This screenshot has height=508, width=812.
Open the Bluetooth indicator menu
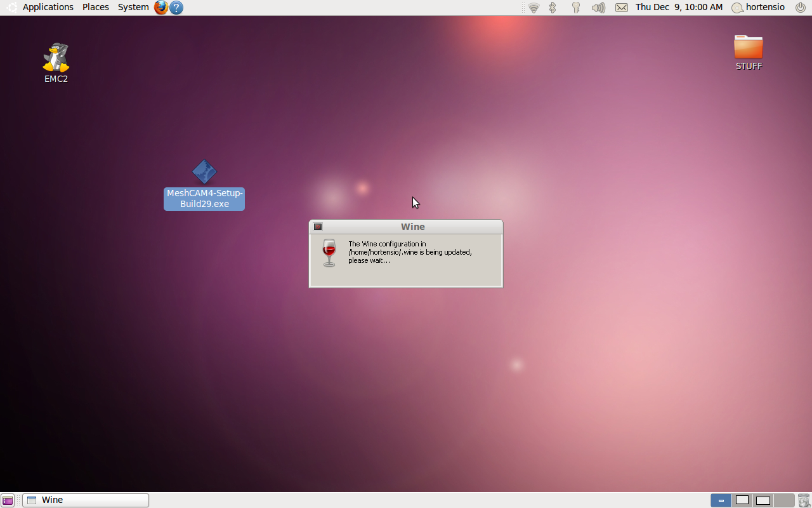pyautogui.click(x=553, y=8)
